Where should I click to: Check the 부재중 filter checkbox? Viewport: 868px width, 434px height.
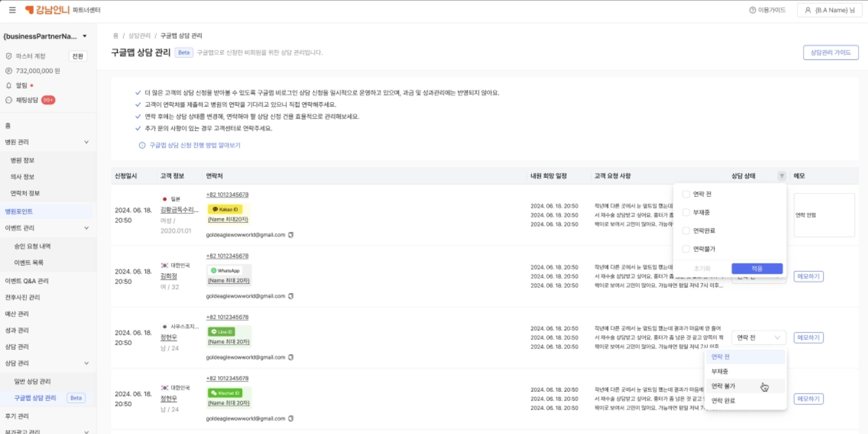[686, 212]
